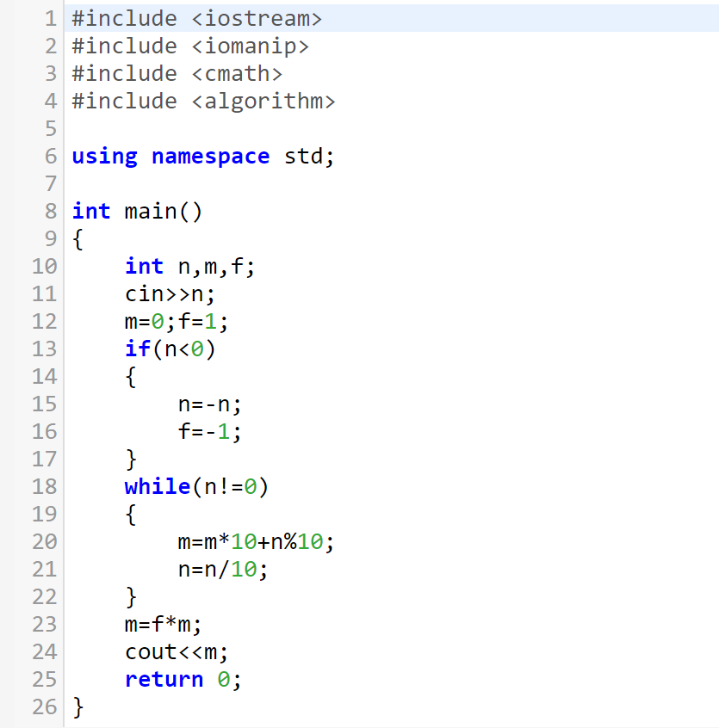Viewport: 719px width, 728px height.
Task: Click the opening brace on line 14
Action: (131, 377)
